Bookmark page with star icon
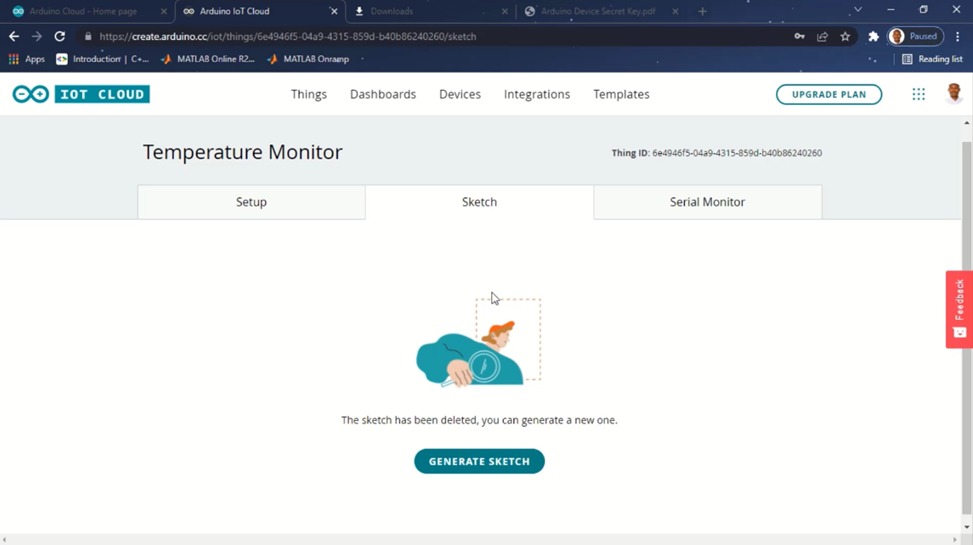The height and width of the screenshot is (545, 973). coord(845,37)
